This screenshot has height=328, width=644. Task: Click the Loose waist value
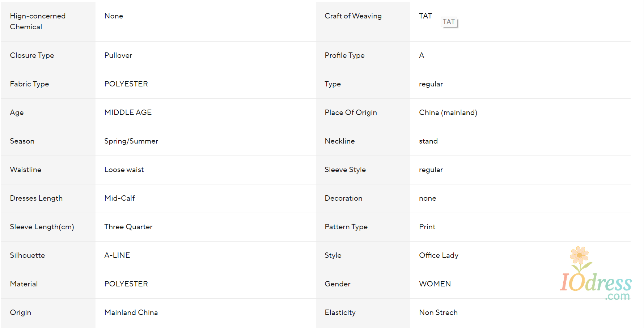[124, 170]
